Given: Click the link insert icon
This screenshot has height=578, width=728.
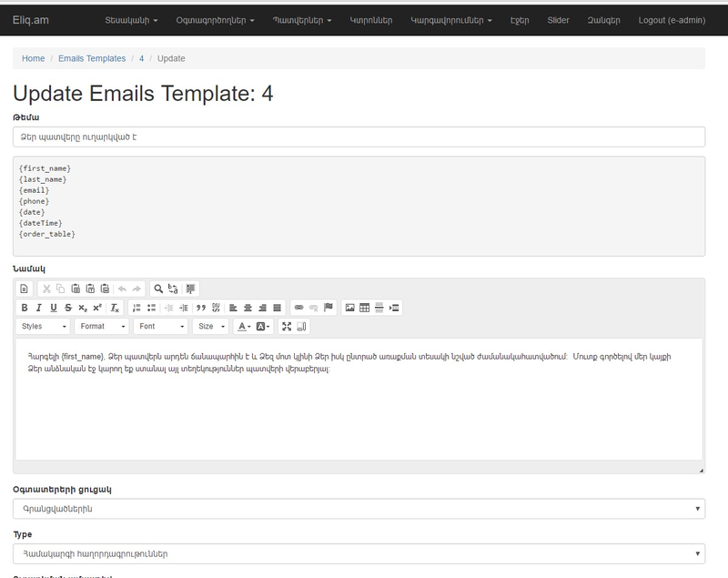Looking at the screenshot, I should click(x=298, y=308).
